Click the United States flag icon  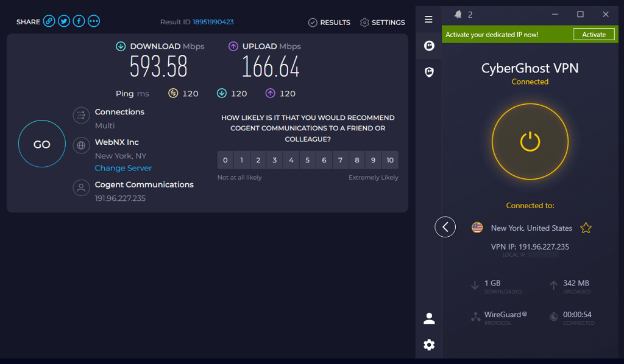click(477, 228)
